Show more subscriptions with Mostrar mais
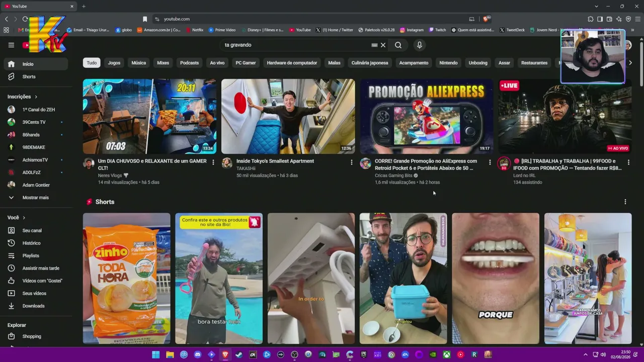 pyautogui.click(x=36, y=198)
